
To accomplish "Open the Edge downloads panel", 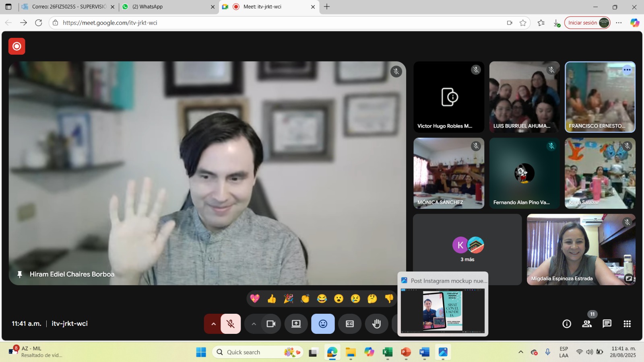I will pyautogui.click(x=557, y=23).
